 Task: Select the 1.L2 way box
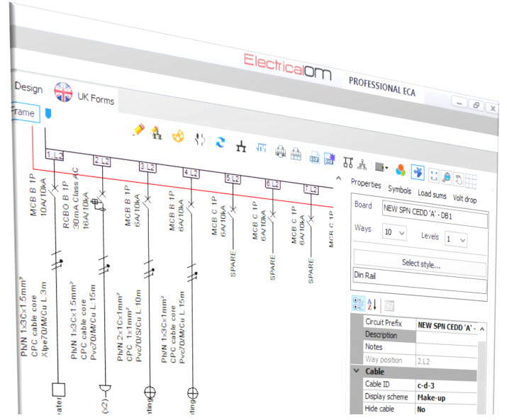[55, 154]
